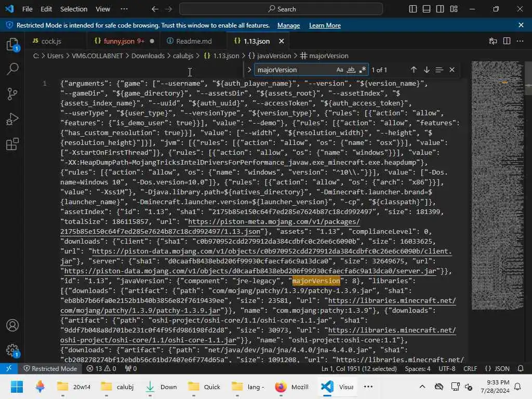This screenshot has height=399, width=532.
Task: Expand the Replace toggle chevron
Action: coord(249,70)
